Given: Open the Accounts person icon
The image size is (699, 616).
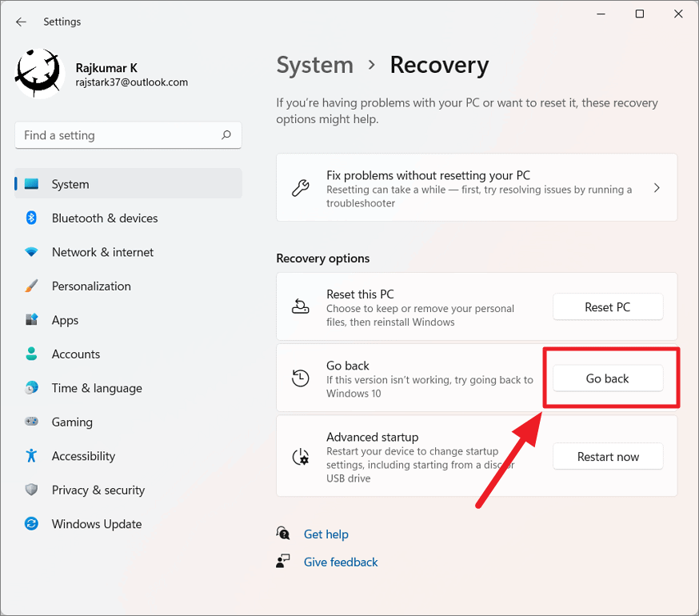Looking at the screenshot, I should pyautogui.click(x=30, y=354).
